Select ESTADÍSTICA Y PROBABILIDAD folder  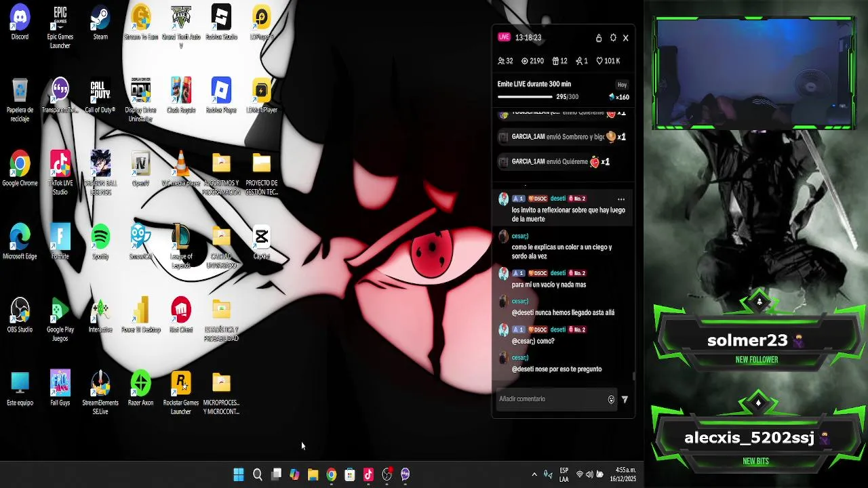coord(221,320)
